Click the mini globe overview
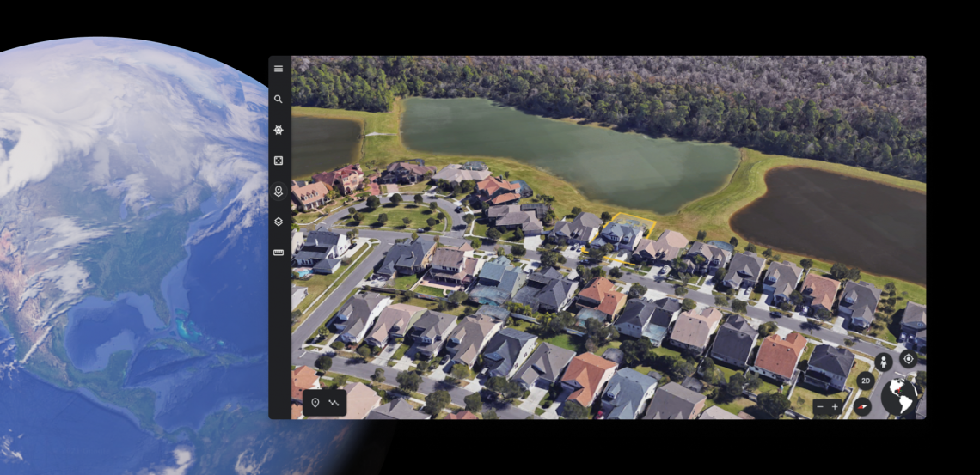Viewport: 980px width, 475px height. [x=901, y=397]
